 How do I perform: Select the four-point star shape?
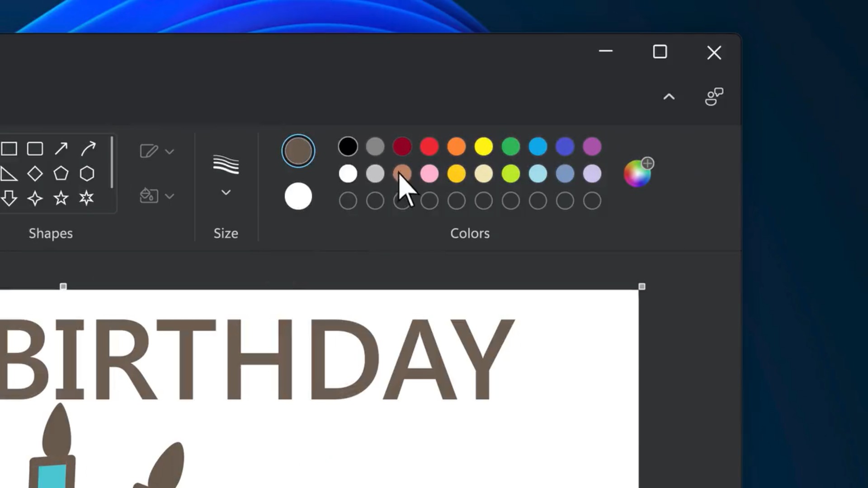(x=35, y=198)
